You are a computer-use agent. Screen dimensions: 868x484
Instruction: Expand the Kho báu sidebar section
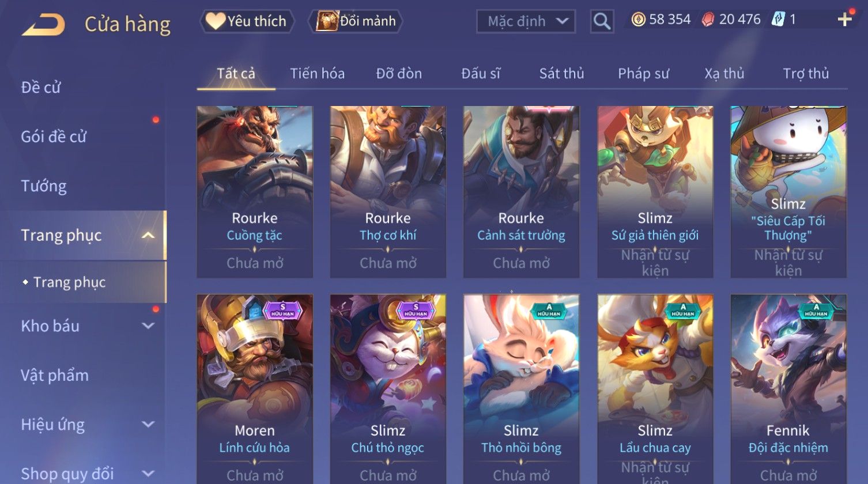tap(148, 326)
